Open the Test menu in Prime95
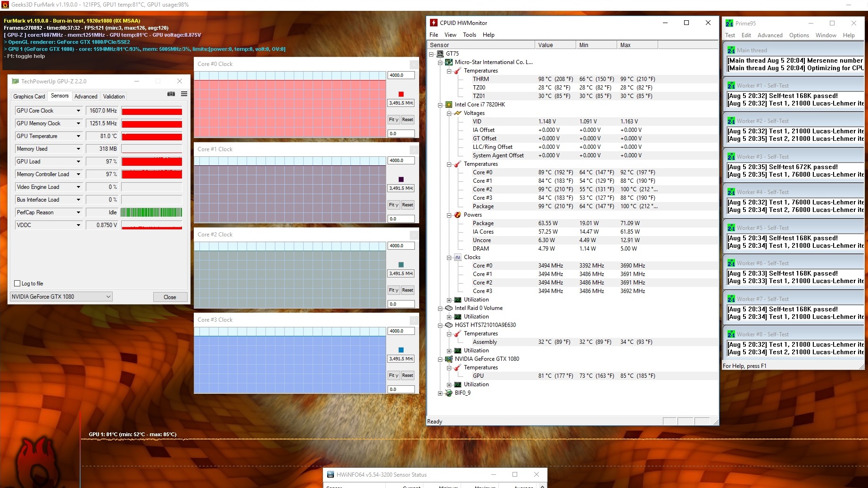 pos(730,35)
